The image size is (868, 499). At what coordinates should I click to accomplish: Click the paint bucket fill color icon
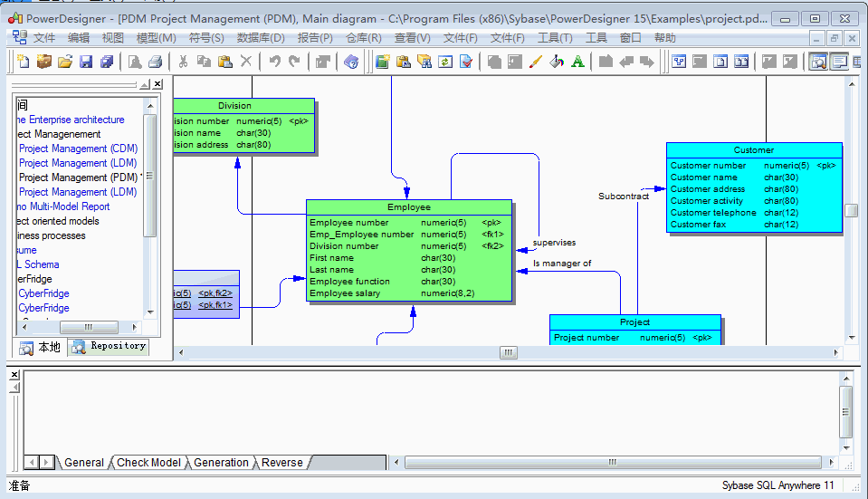point(557,62)
